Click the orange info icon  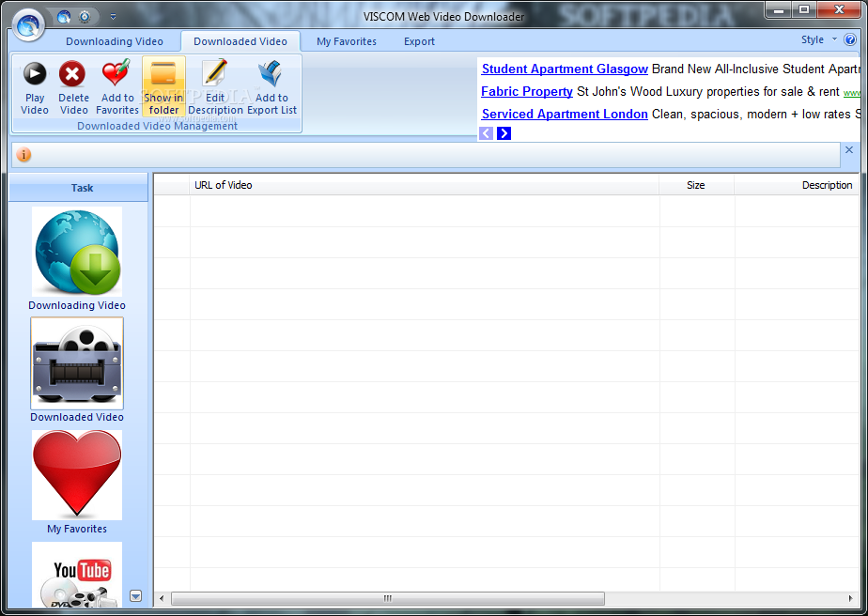pyautogui.click(x=23, y=154)
